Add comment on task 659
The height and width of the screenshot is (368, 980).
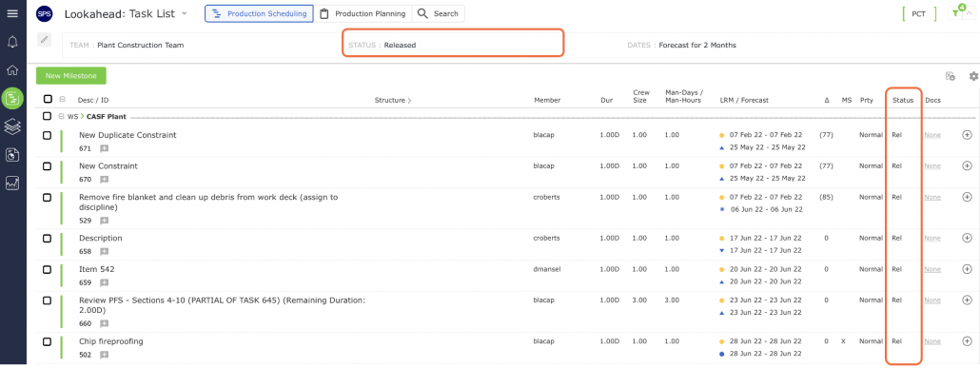click(105, 283)
